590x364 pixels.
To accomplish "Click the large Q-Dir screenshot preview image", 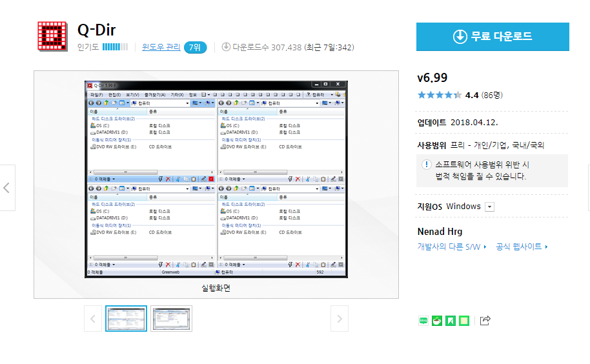I will [x=216, y=179].
